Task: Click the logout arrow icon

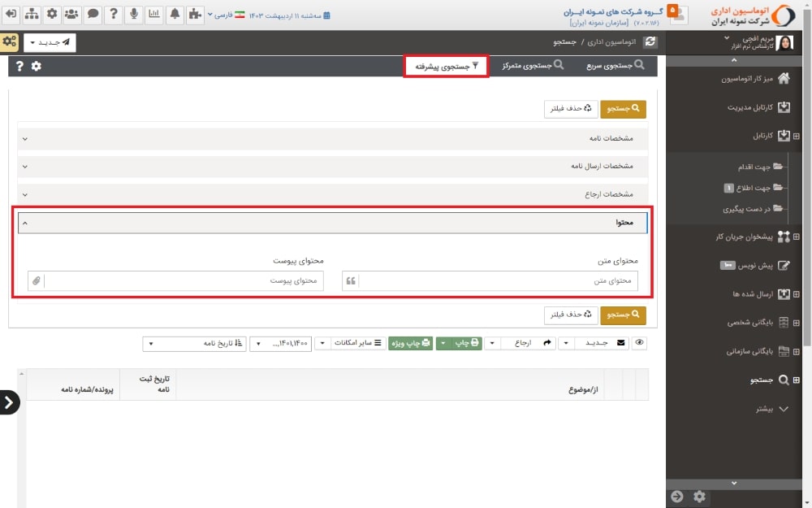Action: 11,14
